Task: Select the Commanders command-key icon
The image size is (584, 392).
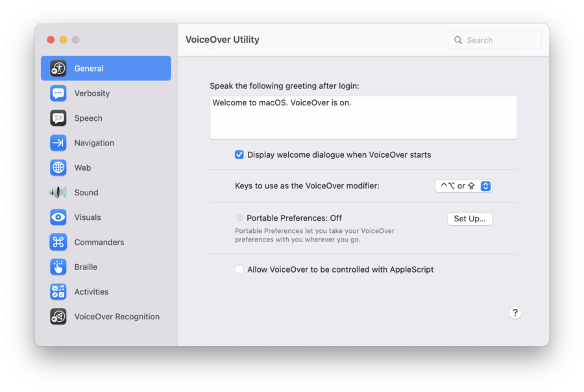Action: [58, 242]
